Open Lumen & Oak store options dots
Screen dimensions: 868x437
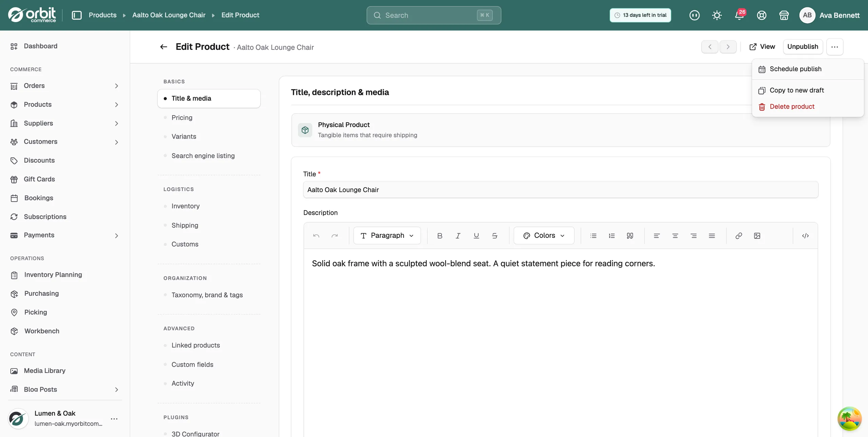click(x=114, y=419)
